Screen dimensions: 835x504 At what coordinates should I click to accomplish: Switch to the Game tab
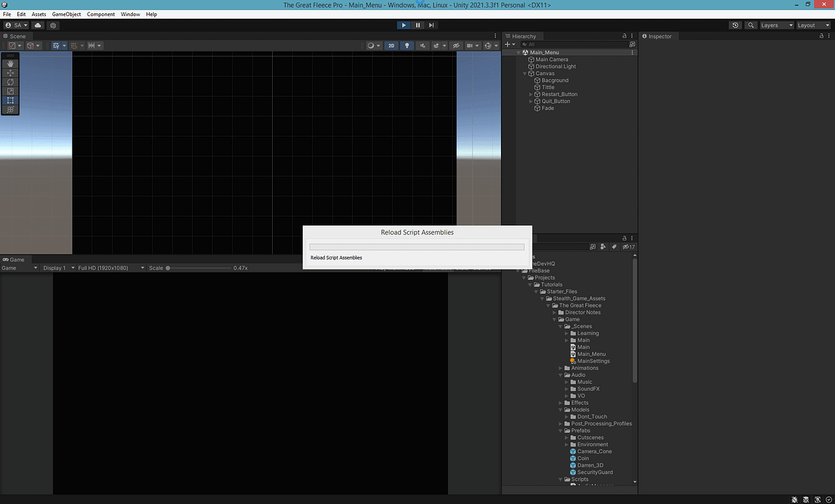tap(15, 259)
